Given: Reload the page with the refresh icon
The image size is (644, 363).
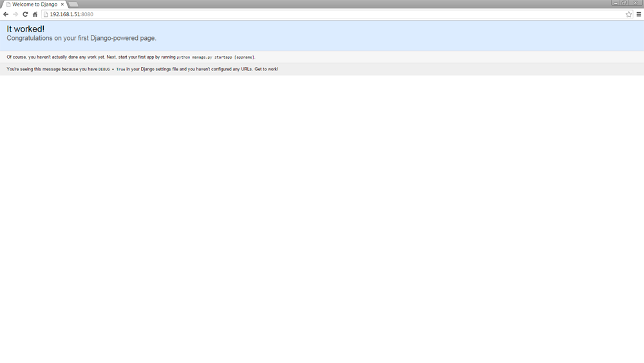Looking at the screenshot, I should pyautogui.click(x=25, y=14).
